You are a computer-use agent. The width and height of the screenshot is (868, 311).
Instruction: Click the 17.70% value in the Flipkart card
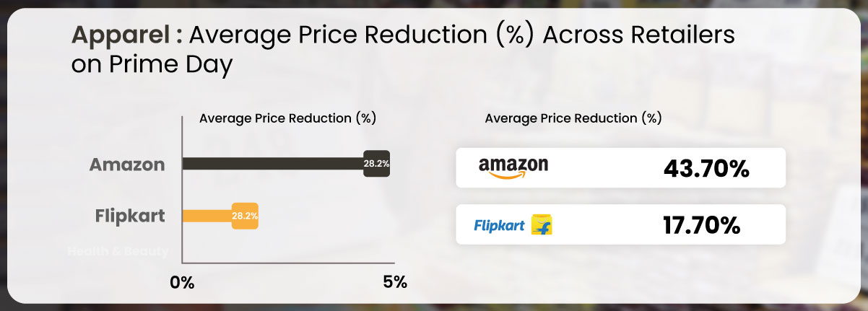click(x=702, y=225)
